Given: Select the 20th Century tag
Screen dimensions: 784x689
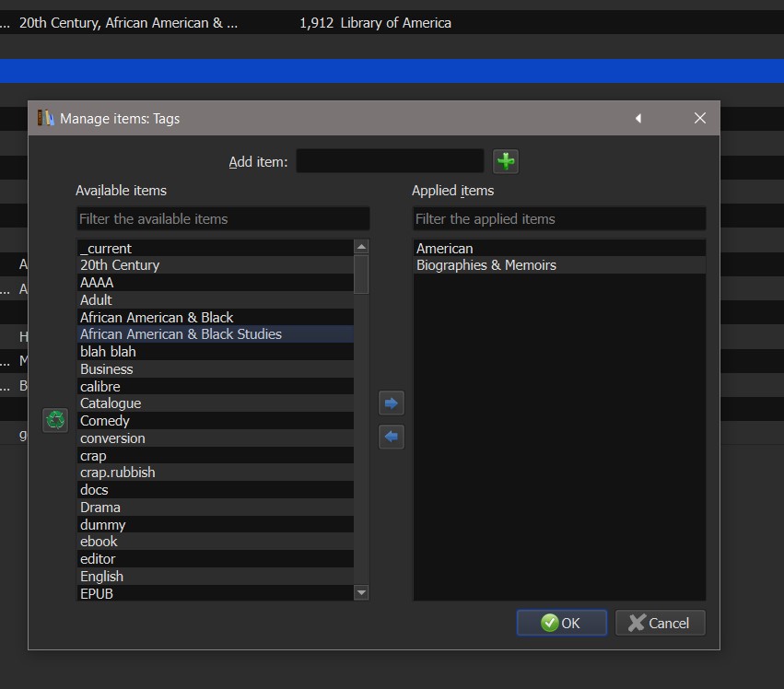Looking at the screenshot, I should click(x=215, y=265).
